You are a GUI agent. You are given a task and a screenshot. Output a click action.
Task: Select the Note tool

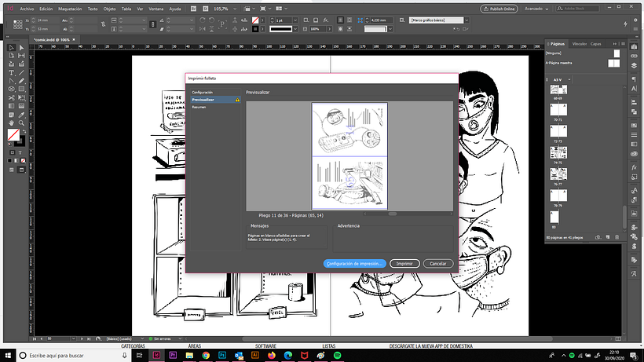[x=12, y=115]
